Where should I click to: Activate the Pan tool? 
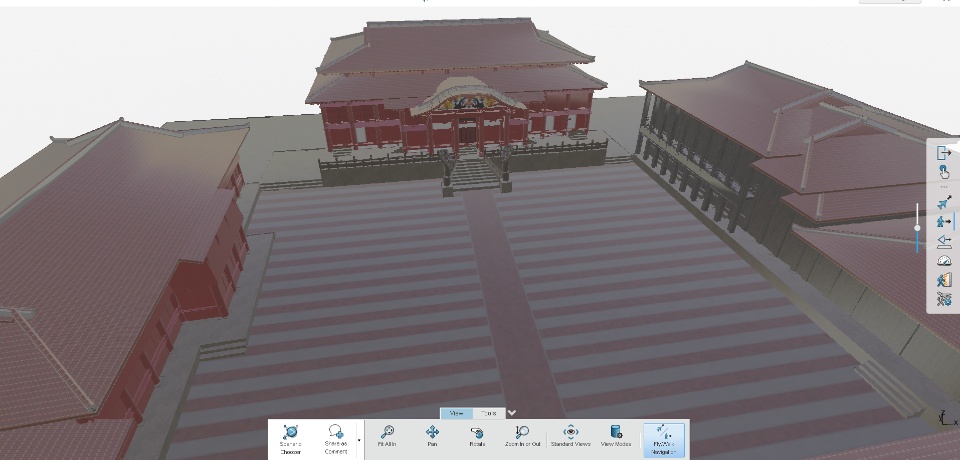click(x=432, y=436)
